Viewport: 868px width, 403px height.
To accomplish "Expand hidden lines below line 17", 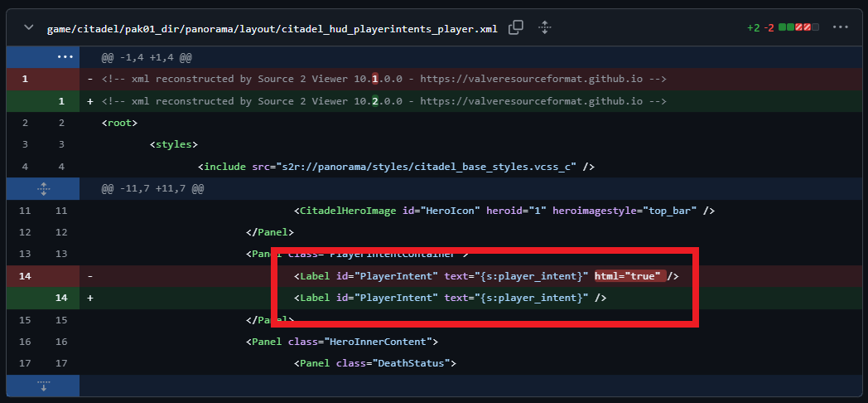I will click(43, 386).
